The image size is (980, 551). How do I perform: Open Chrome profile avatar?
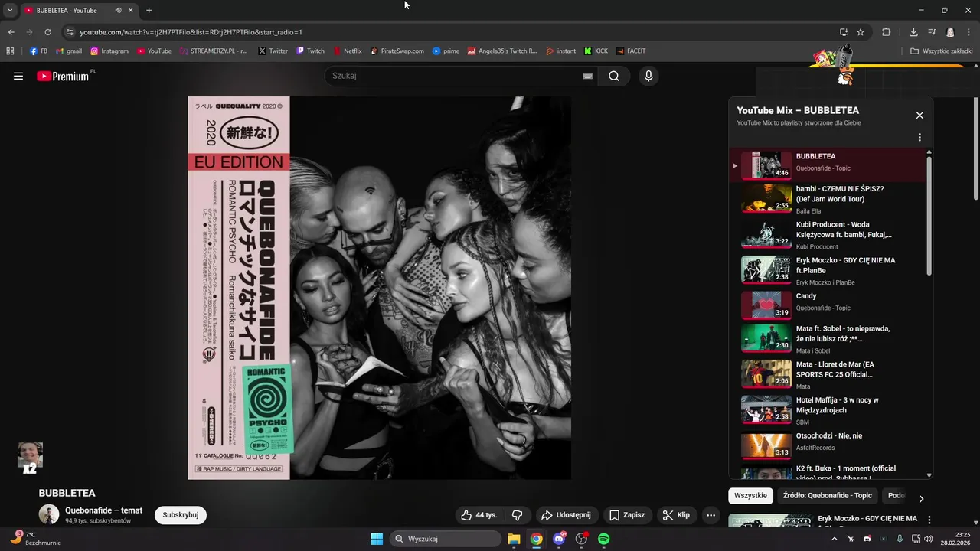click(950, 32)
